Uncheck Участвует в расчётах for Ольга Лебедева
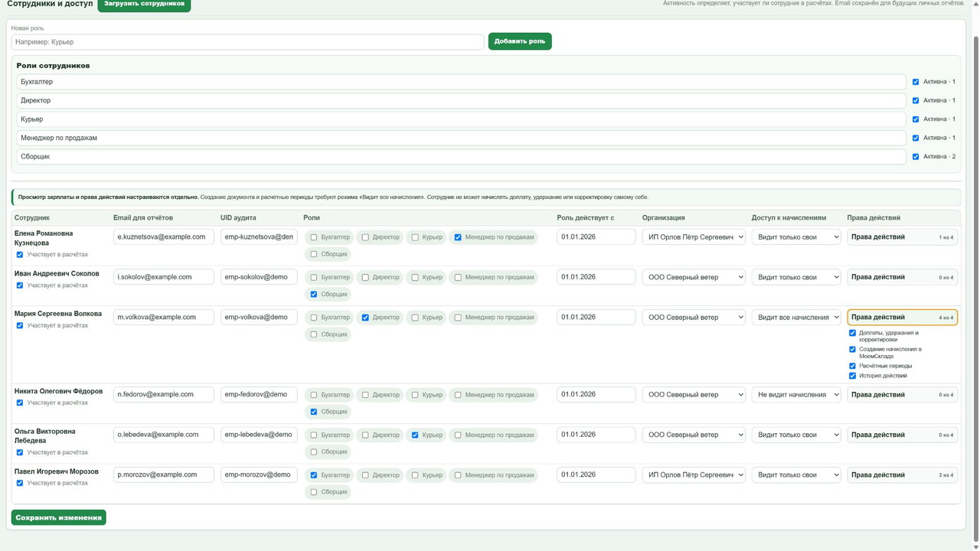The width and height of the screenshot is (980, 551). click(x=20, y=452)
